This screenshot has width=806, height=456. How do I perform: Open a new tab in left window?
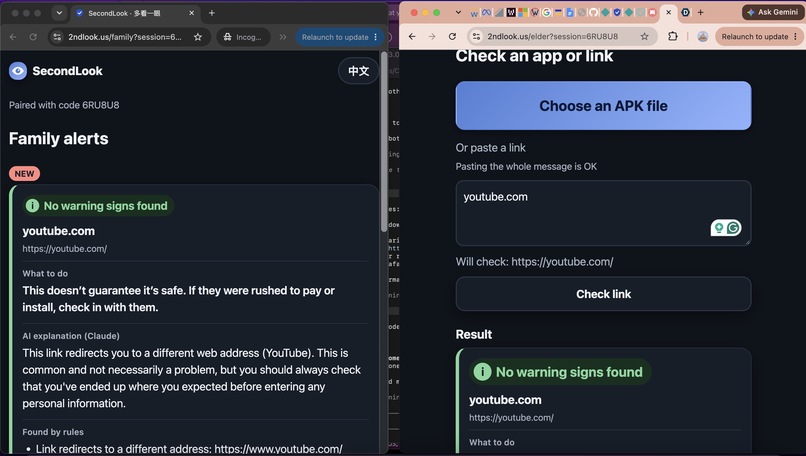[212, 13]
